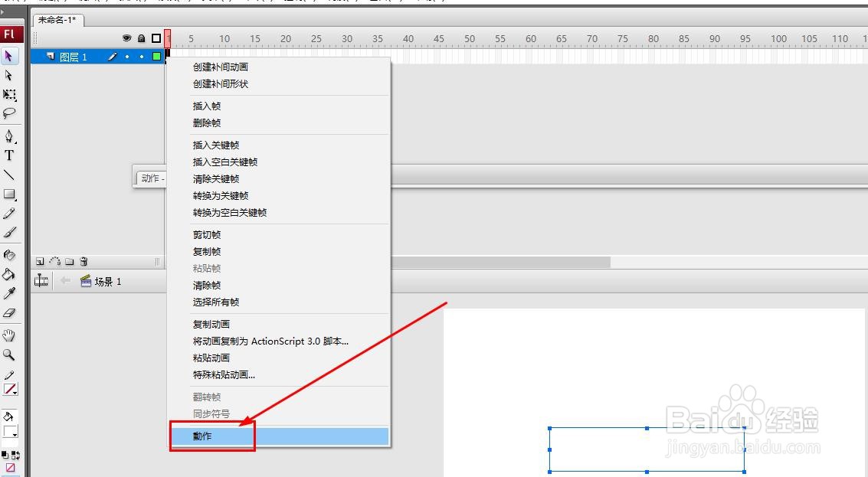Click the black and white colors icon
Image resolution: width=868 pixels, height=477 pixels.
[5, 455]
